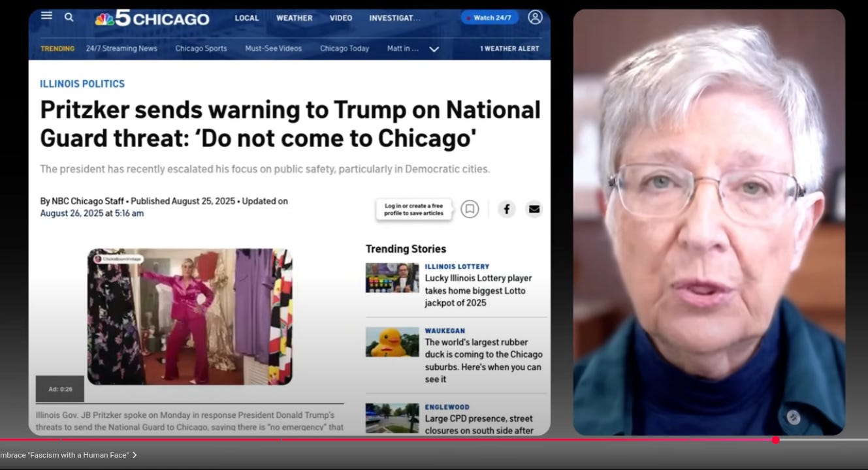Open the Chicago Sports trending link
This screenshot has width=868, height=470.
point(201,48)
